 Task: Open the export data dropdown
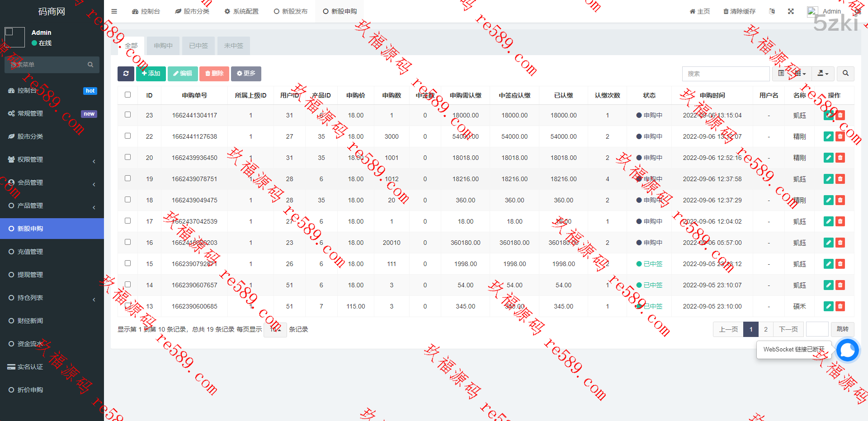pyautogui.click(x=823, y=74)
